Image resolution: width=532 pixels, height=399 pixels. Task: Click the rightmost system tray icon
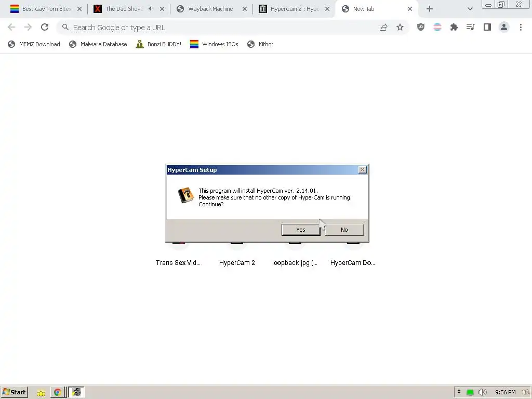tap(526, 393)
